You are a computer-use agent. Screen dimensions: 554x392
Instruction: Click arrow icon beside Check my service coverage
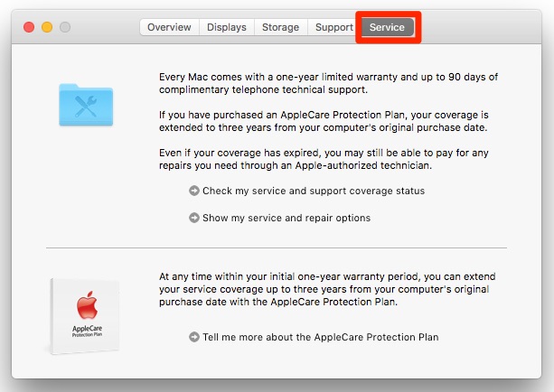pos(194,191)
